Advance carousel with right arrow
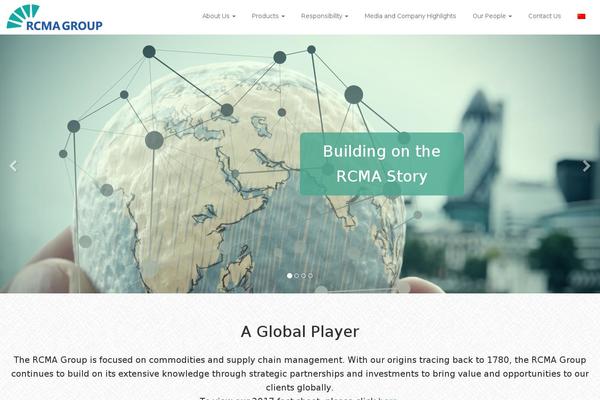Screen dimensions: 600x400 [x=586, y=166]
